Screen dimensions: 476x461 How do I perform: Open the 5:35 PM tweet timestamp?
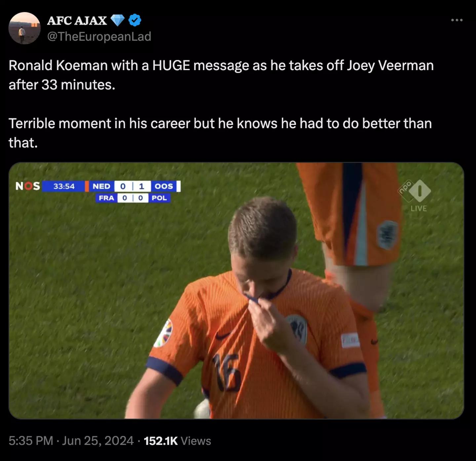coord(31,441)
